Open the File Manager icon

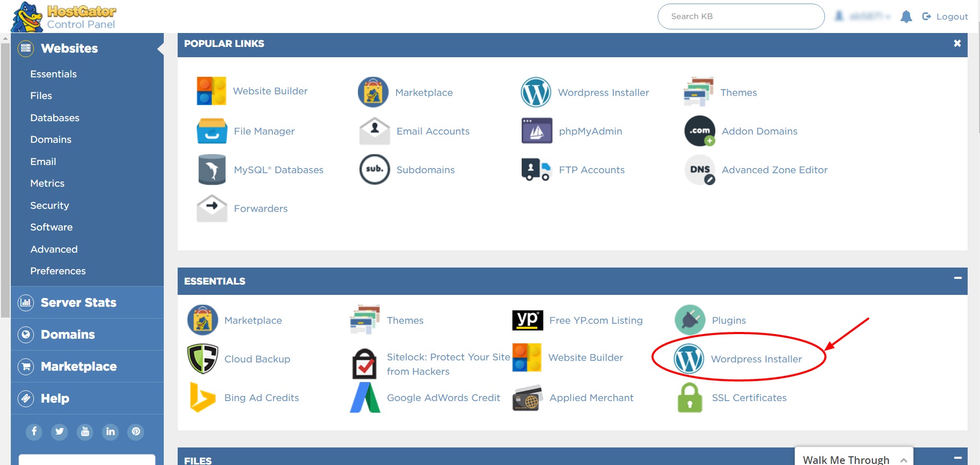[212, 131]
